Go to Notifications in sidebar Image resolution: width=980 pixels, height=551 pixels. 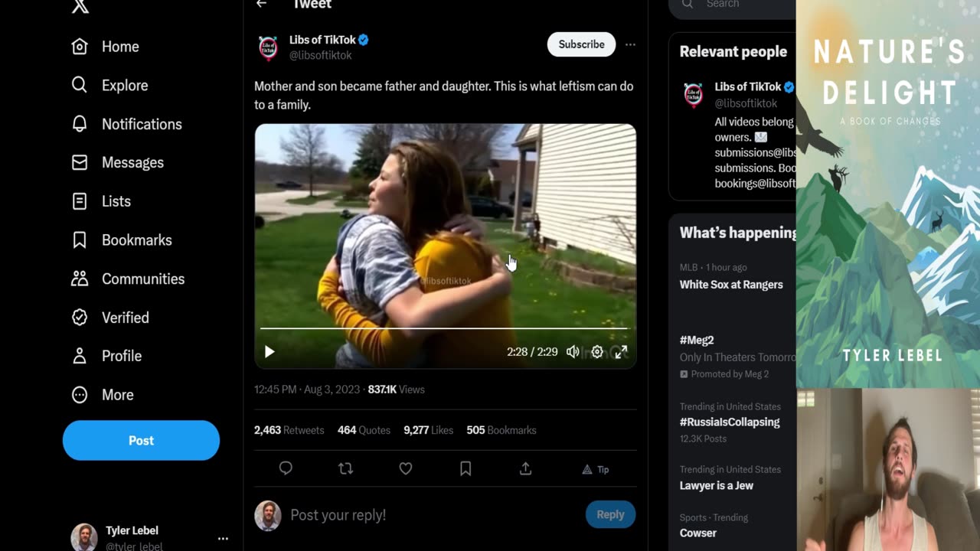tap(127, 124)
